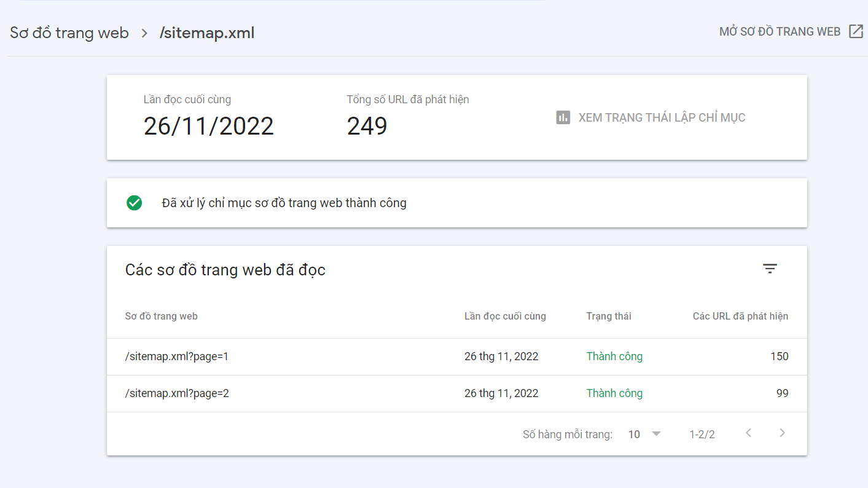The height and width of the screenshot is (488, 868).
Task: Click XEM TRẠNG THÁI LẬP CHỈ MỤC text
Action: click(662, 117)
